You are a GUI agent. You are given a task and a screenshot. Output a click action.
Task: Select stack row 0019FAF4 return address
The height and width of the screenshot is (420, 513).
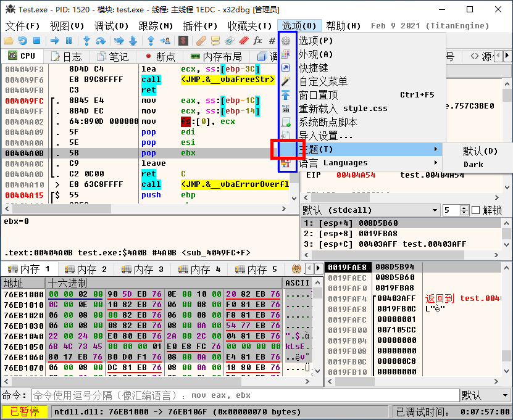414,299
